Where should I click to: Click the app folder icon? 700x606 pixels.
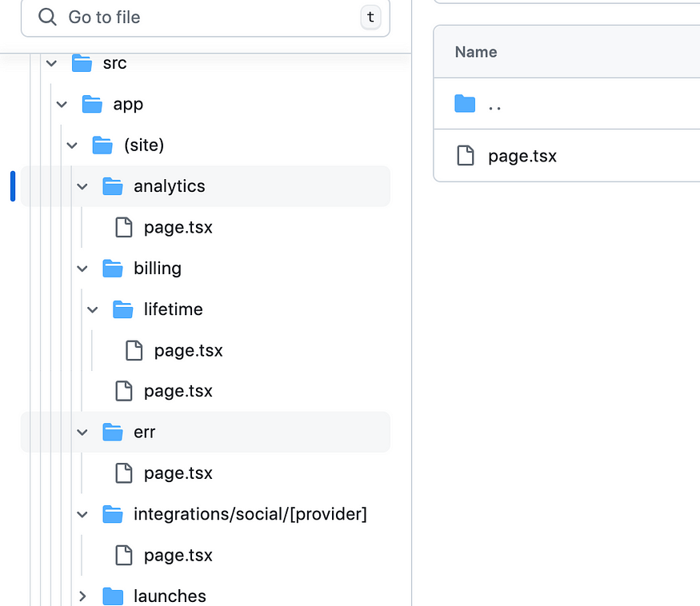pyautogui.click(x=93, y=105)
